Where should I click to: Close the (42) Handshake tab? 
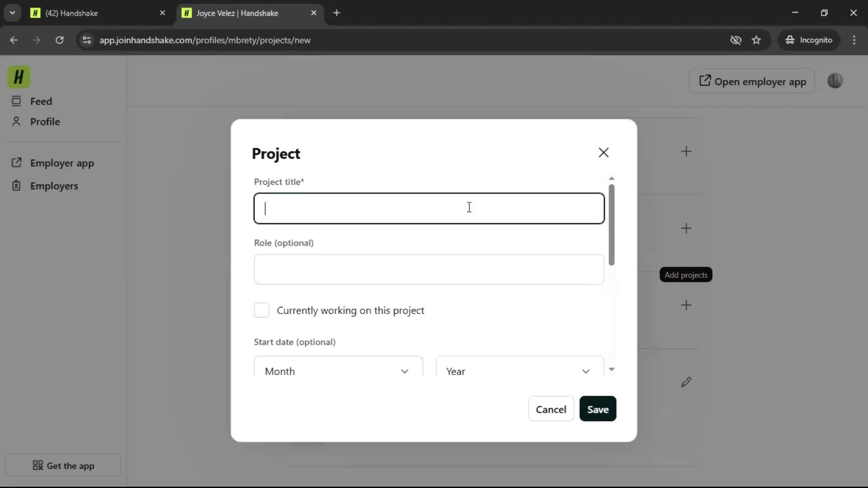[x=162, y=13]
